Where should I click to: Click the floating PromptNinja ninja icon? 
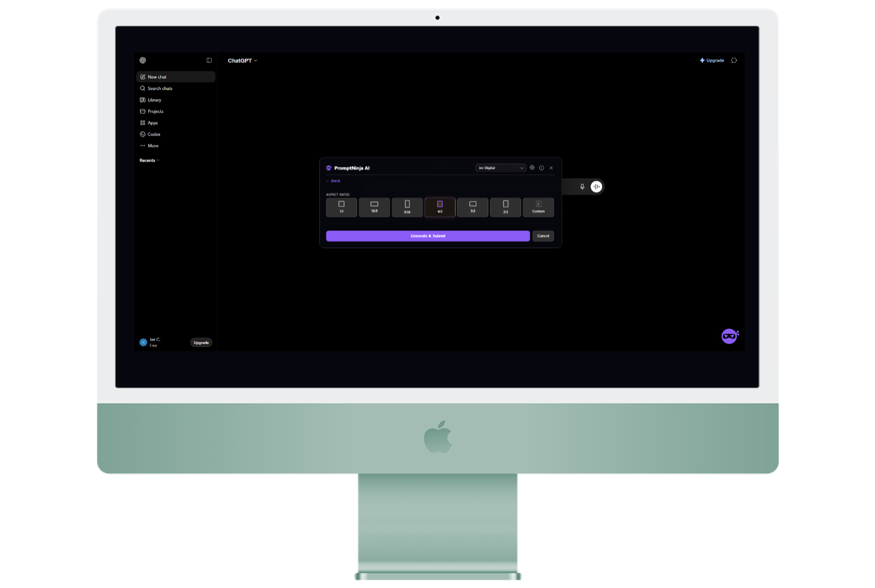(730, 336)
